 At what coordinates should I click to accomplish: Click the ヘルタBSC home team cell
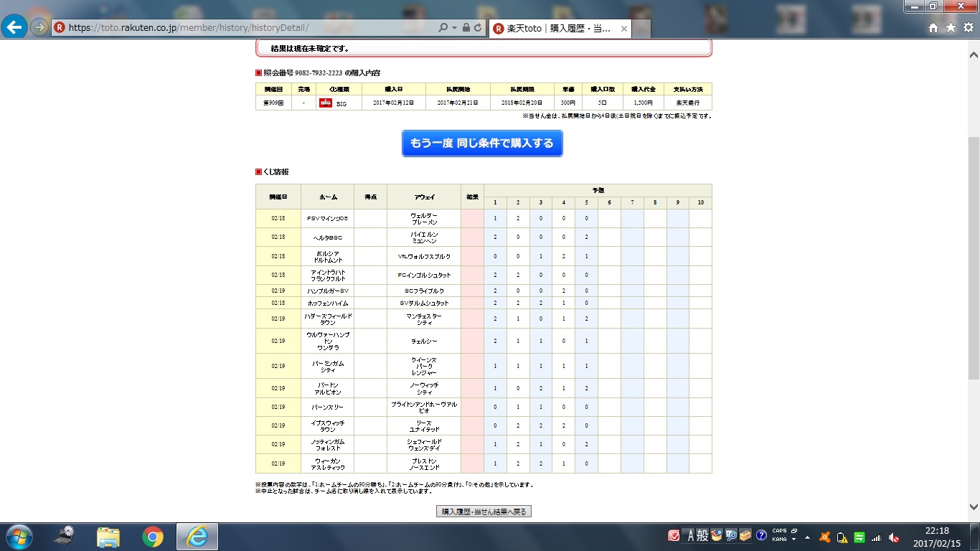click(x=327, y=237)
